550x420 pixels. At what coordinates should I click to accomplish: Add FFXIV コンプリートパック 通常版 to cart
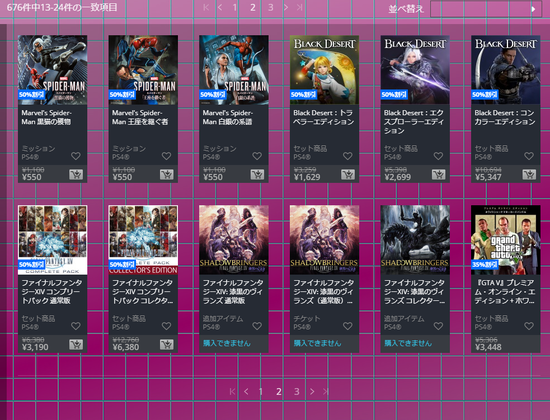[76, 345]
